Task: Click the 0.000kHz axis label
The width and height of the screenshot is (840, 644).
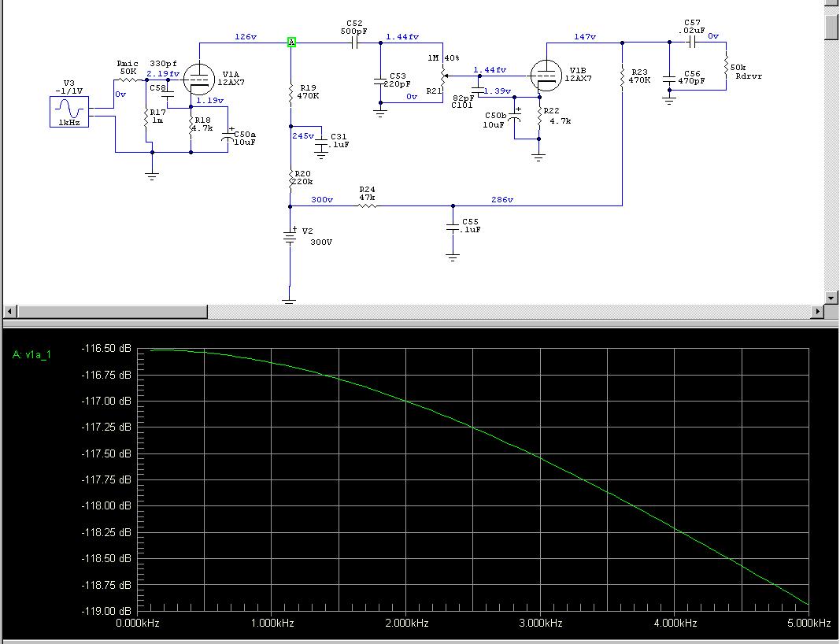Action: click(x=138, y=623)
